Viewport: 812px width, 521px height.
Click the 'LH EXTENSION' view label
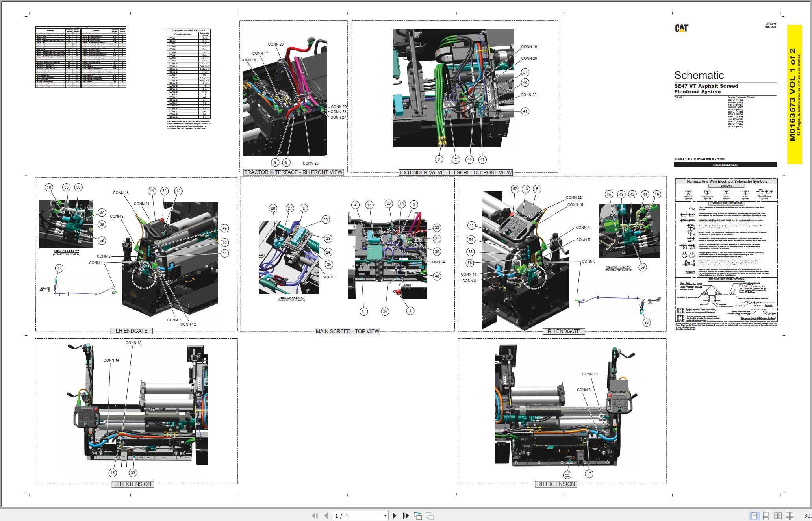click(x=132, y=484)
